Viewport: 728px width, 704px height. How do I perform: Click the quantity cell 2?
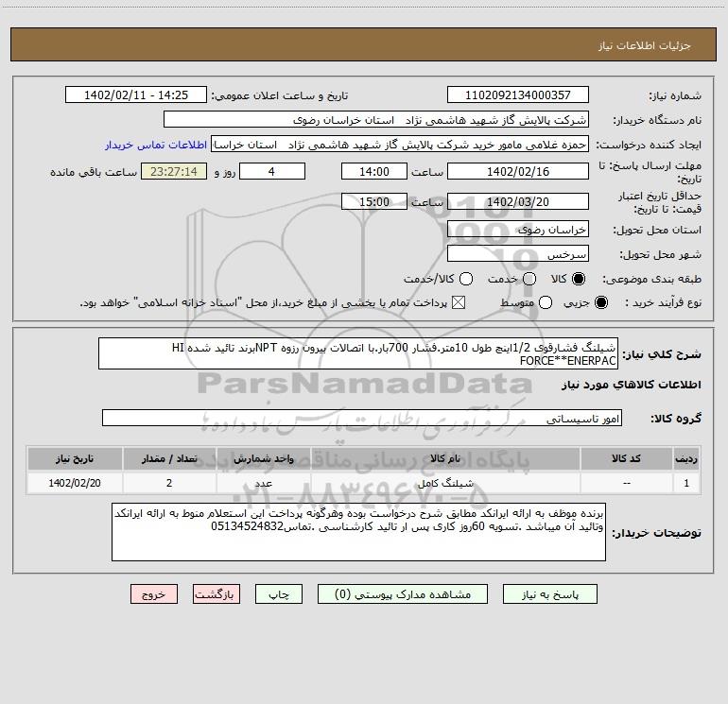(x=169, y=483)
